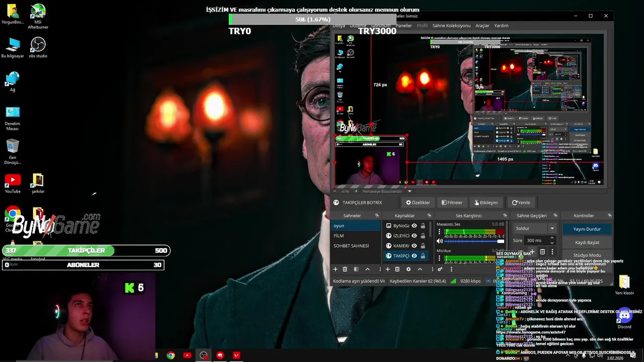Click Süre 300 ms duration field
The image size is (644, 362).
(539, 241)
